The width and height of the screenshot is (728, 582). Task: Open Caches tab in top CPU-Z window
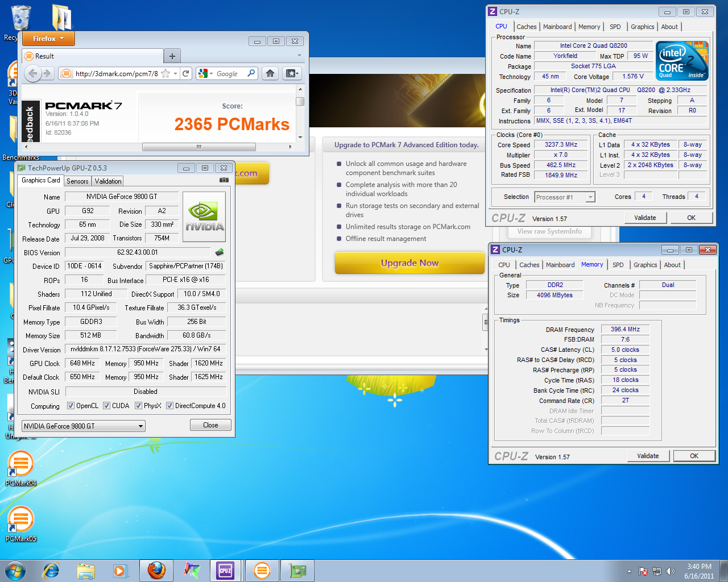527,27
